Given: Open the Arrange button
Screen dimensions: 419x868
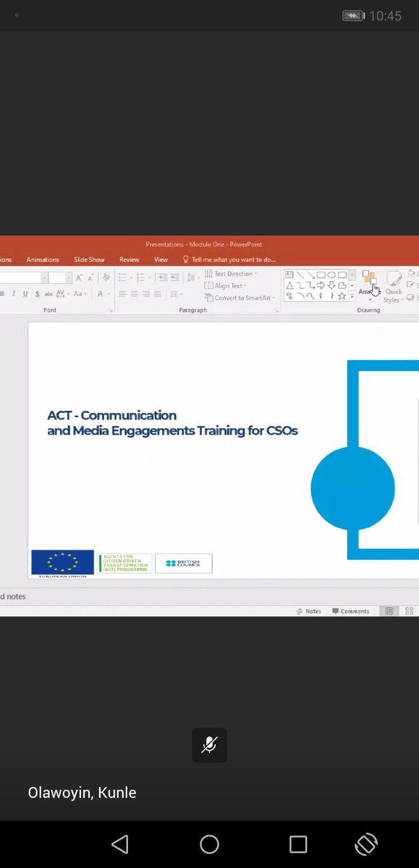Looking at the screenshot, I should [370, 285].
